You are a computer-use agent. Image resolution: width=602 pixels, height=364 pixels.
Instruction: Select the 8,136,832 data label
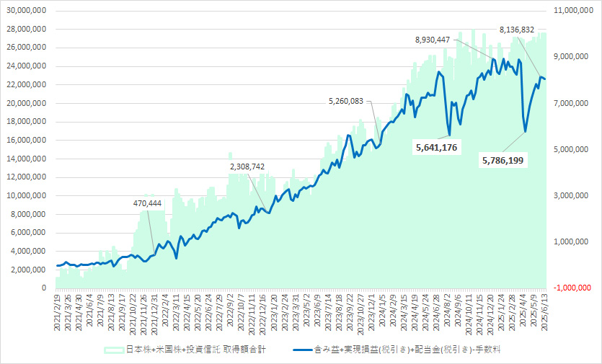[517, 30]
